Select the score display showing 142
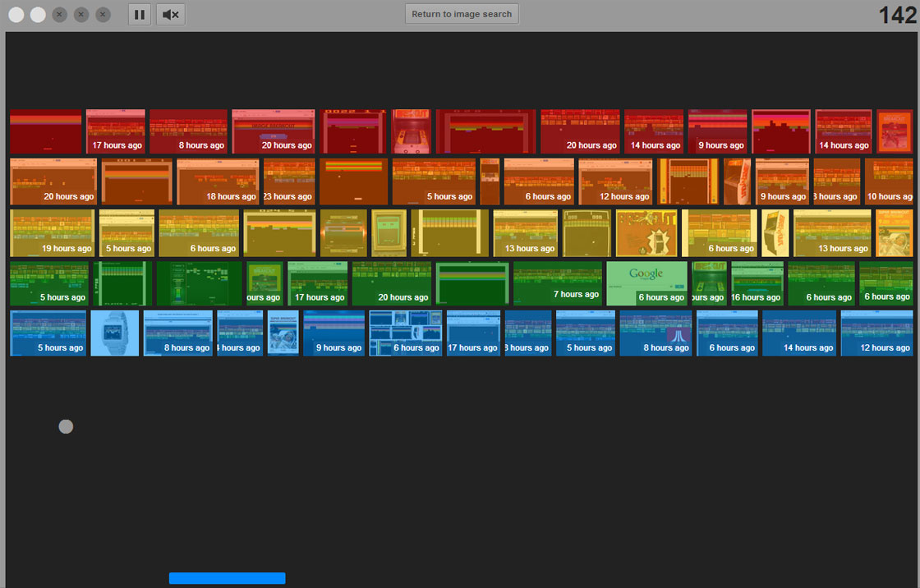920x588 pixels. coord(897,15)
